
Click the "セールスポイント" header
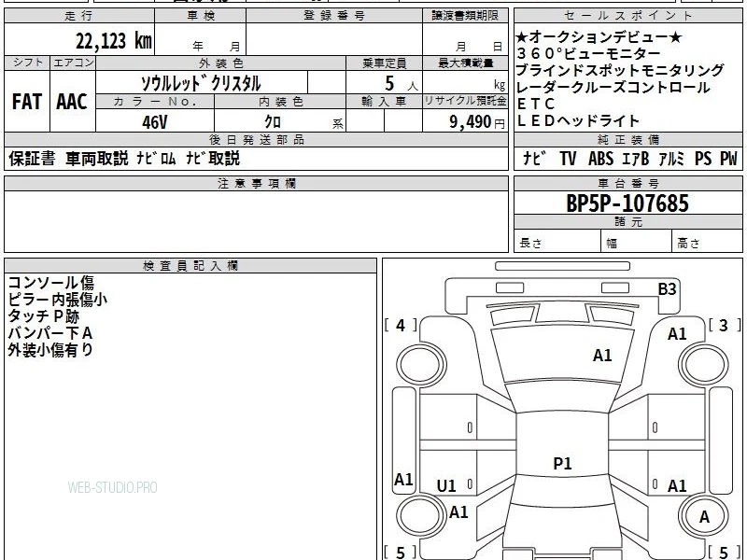pos(627,16)
